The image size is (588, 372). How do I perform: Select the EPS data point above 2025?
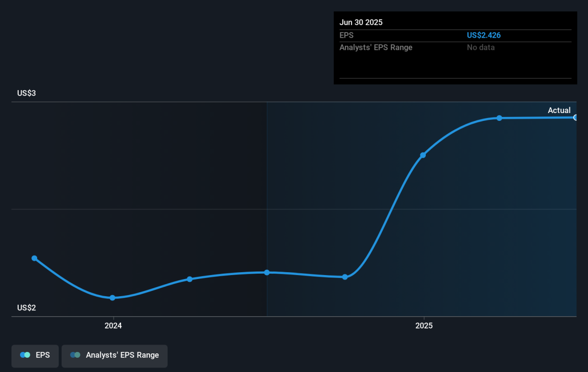pyautogui.click(x=423, y=155)
